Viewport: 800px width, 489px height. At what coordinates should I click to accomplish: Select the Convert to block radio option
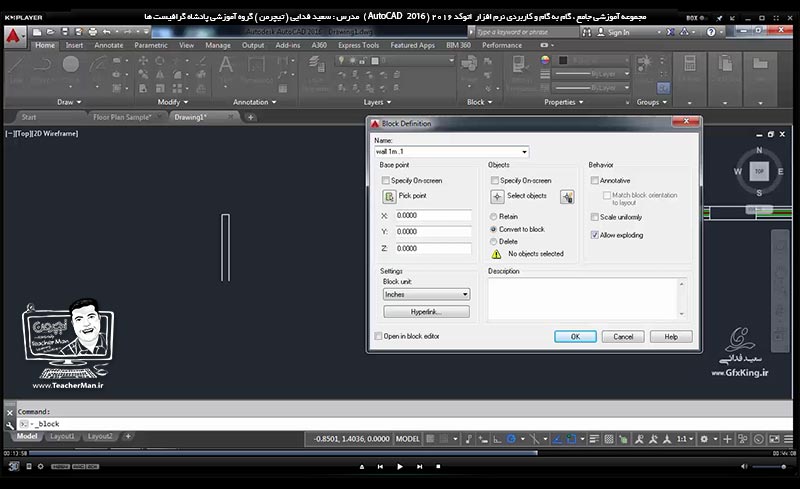pos(493,229)
